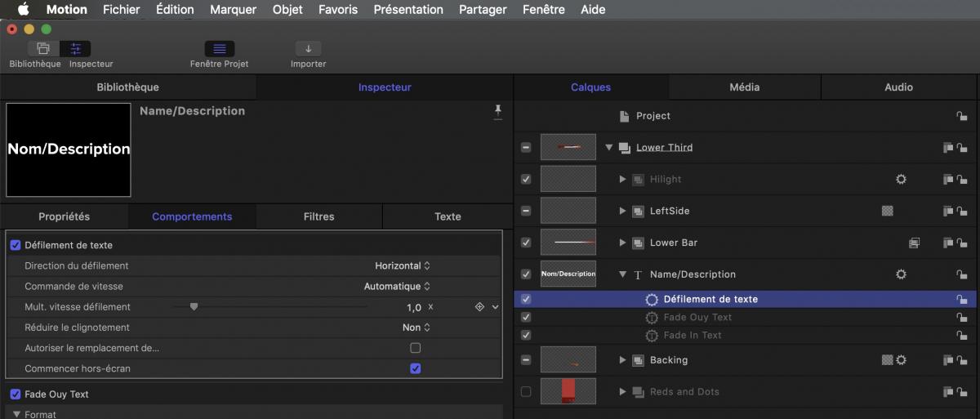Click the Project document icon
980x419 pixels.
tap(625, 116)
